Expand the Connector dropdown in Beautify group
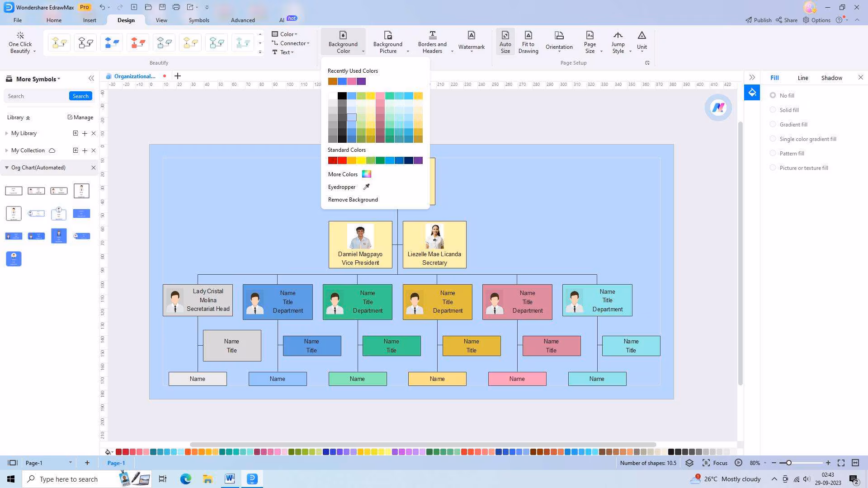 coord(294,43)
